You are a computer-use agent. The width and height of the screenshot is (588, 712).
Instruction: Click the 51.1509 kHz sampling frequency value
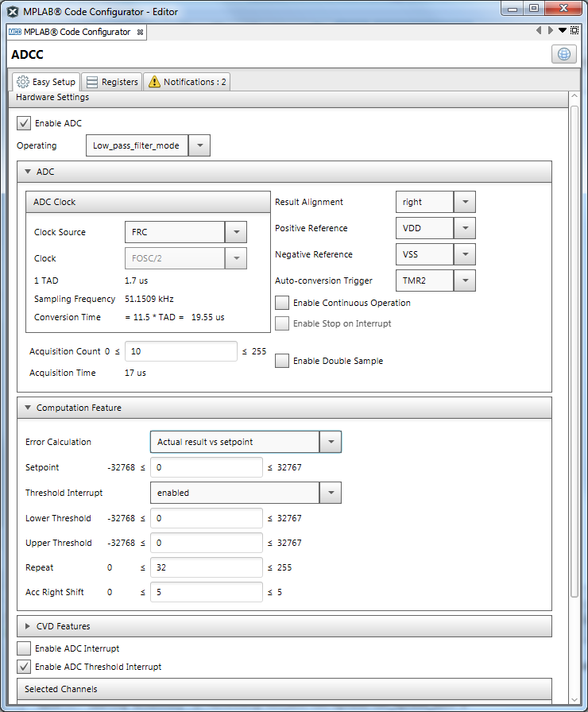pos(149,299)
